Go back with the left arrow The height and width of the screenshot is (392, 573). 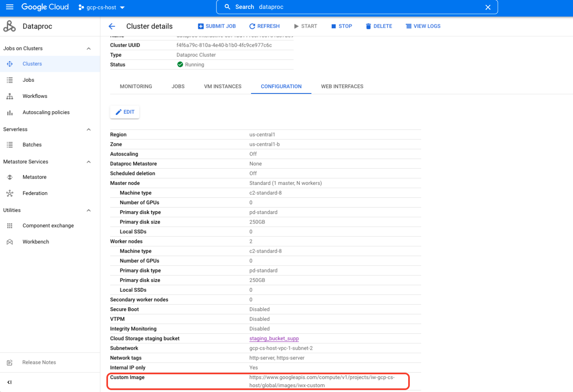[x=112, y=26]
